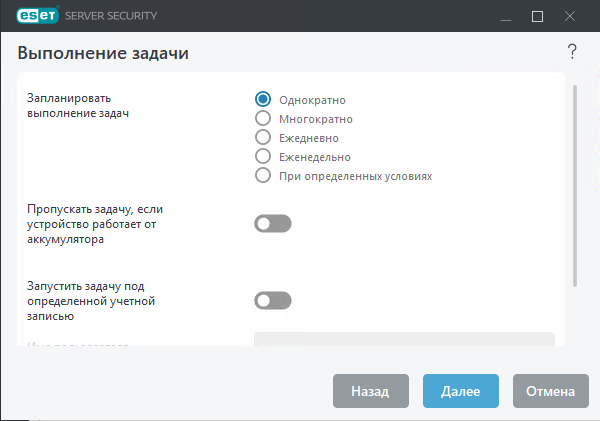Select the Однократно radio option

pos(263,100)
